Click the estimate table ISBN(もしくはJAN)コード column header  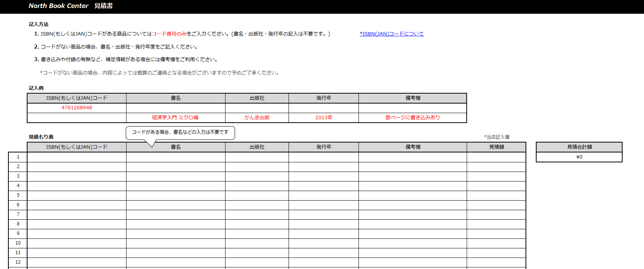pyautogui.click(x=77, y=147)
